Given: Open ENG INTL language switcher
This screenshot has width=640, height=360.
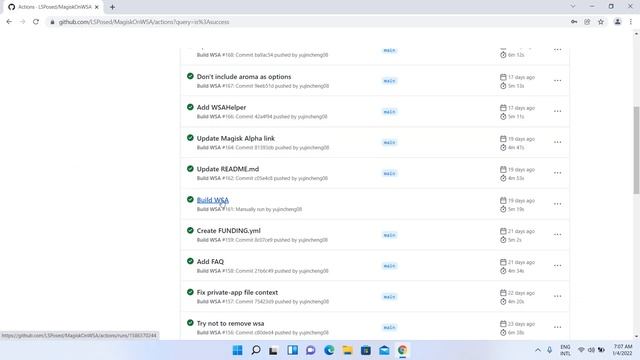Looking at the screenshot, I should pyautogui.click(x=565, y=350).
